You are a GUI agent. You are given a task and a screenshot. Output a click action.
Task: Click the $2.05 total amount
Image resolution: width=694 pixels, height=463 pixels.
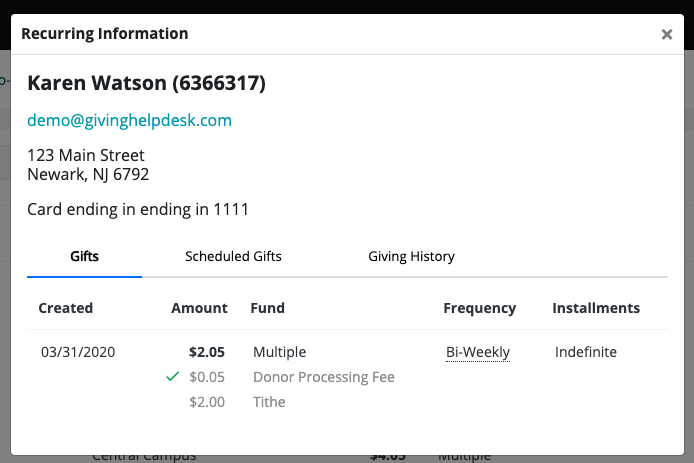tap(207, 352)
